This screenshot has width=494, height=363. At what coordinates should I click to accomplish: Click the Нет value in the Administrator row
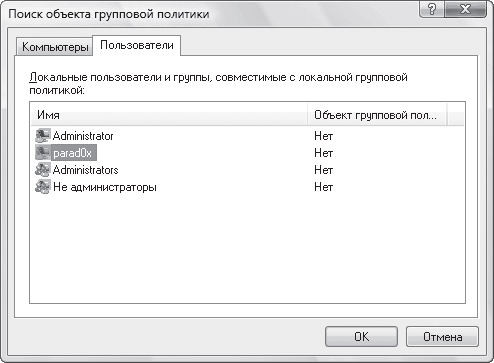(323, 136)
